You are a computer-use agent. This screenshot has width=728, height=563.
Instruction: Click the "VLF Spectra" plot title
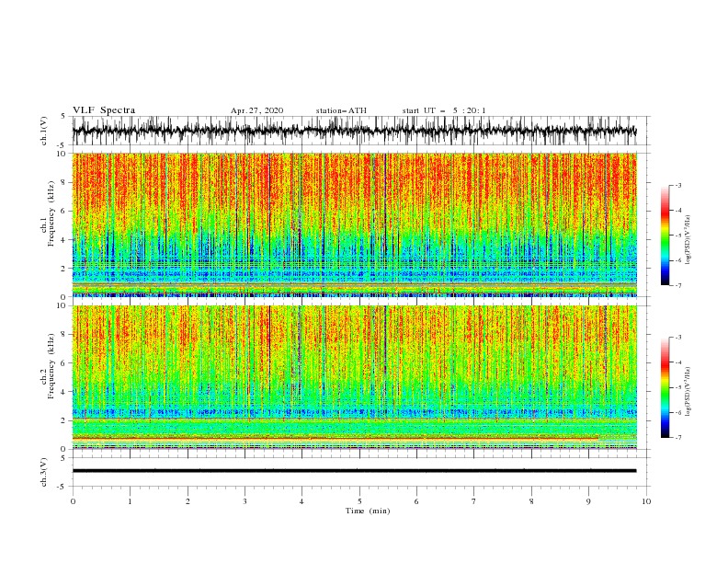(104, 110)
